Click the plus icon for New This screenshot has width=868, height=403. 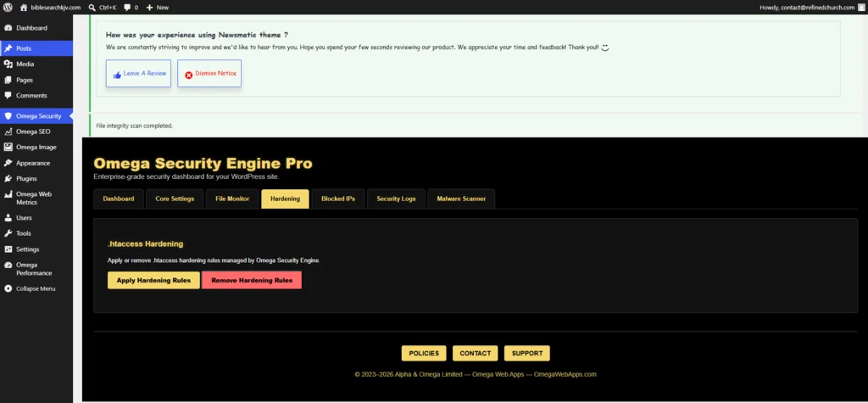click(149, 7)
